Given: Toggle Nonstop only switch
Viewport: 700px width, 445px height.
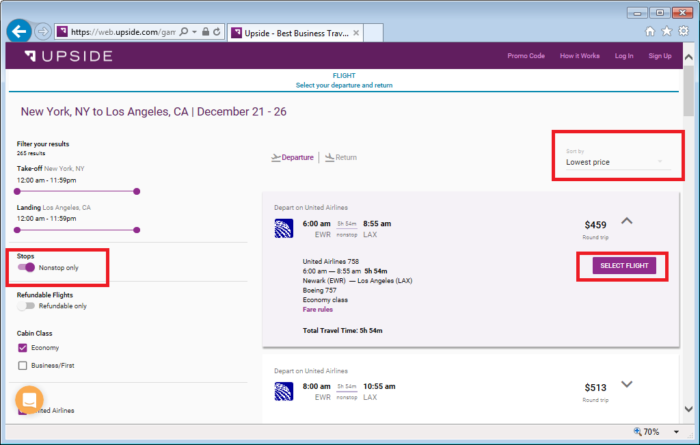Looking at the screenshot, I should click(26, 267).
